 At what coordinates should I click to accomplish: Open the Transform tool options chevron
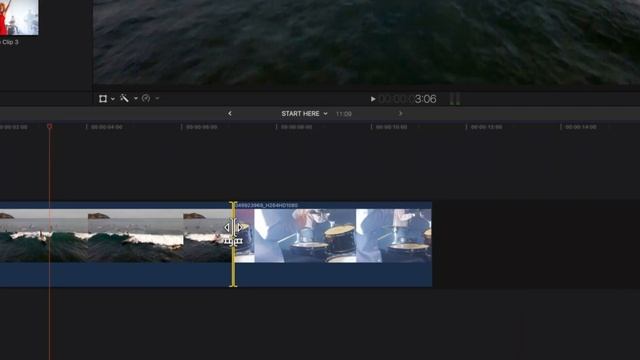[113, 99]
